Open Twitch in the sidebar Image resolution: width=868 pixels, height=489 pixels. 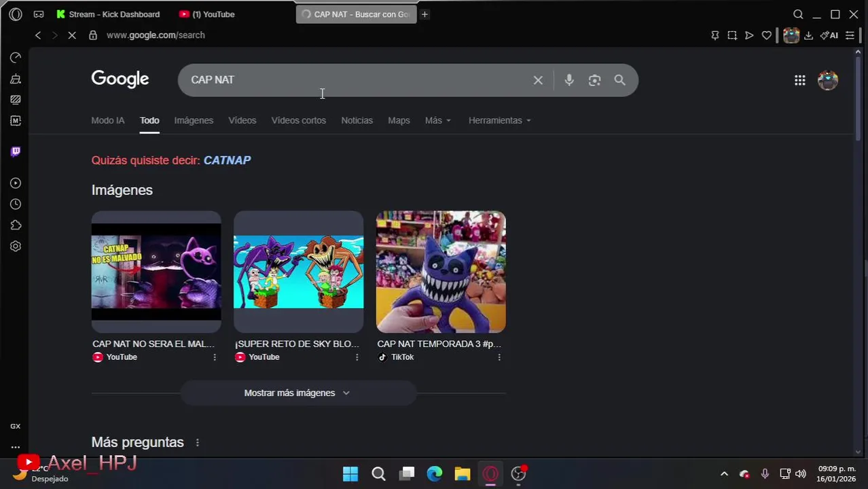(16, 151)
